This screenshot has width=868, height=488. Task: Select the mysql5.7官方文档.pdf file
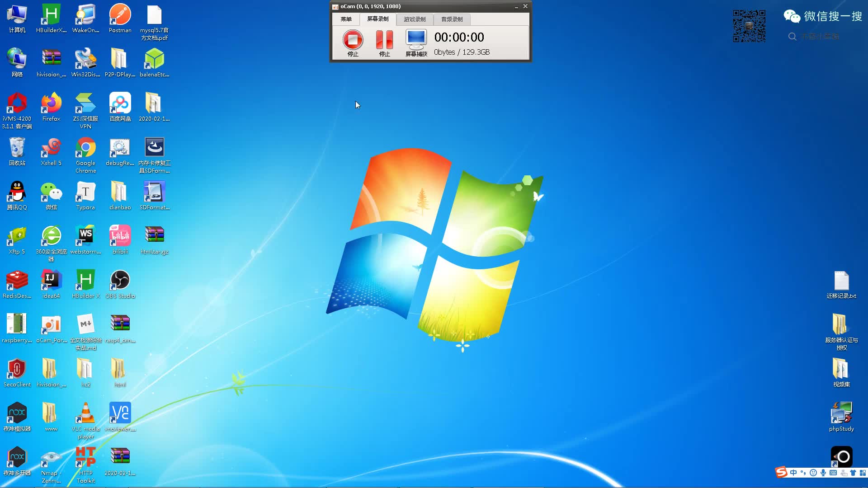pyautogui.click(x=154, y=23)
